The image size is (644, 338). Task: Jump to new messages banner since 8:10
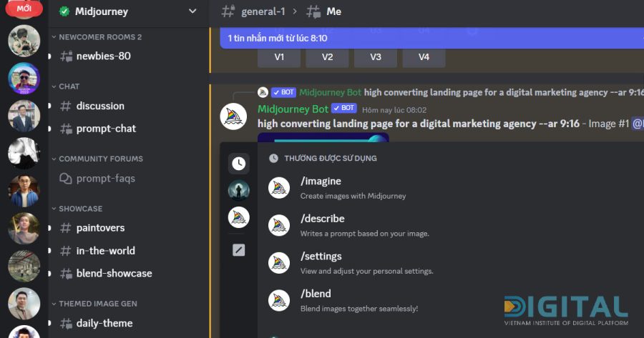click(431, 38)
